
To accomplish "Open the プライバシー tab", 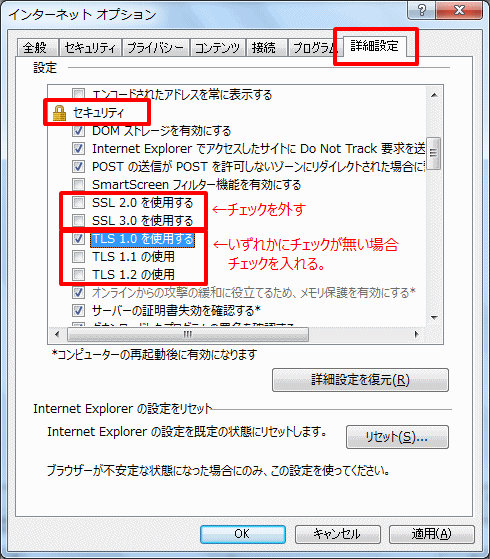I will [x=156, y=47].
